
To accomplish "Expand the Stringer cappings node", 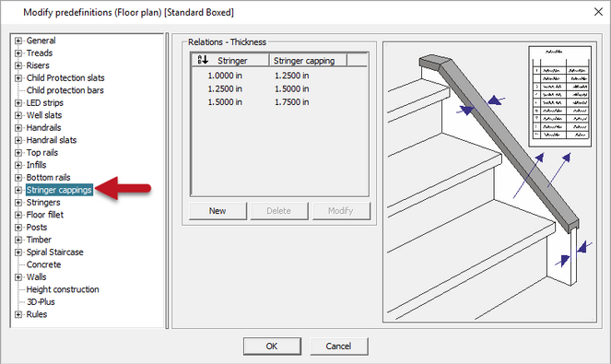I will click(x=18, y=190).
